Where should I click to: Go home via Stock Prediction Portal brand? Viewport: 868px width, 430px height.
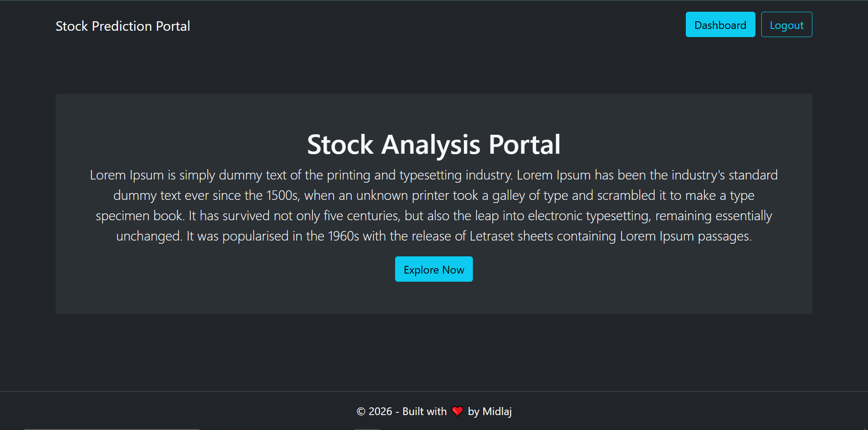pos(123,26)
